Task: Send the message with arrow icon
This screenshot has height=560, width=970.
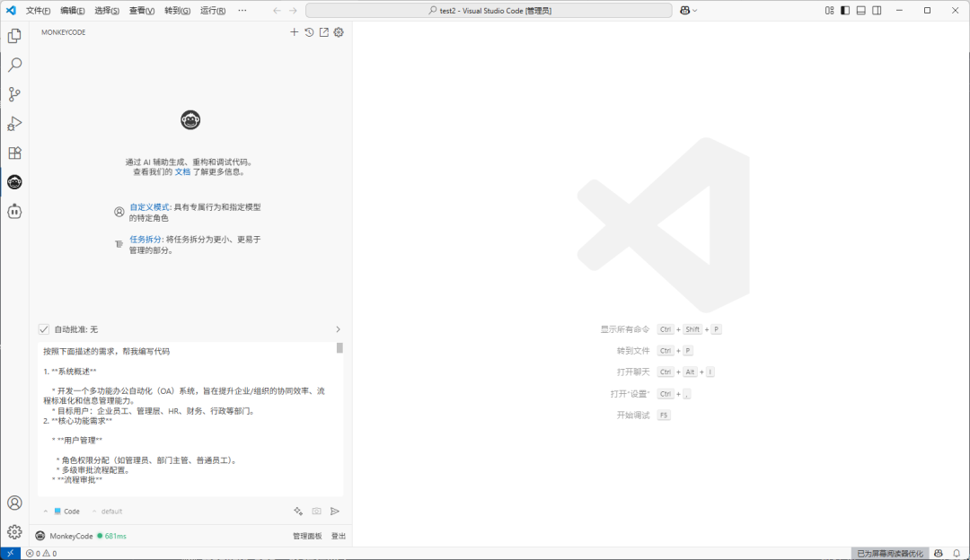Action: 335,512
